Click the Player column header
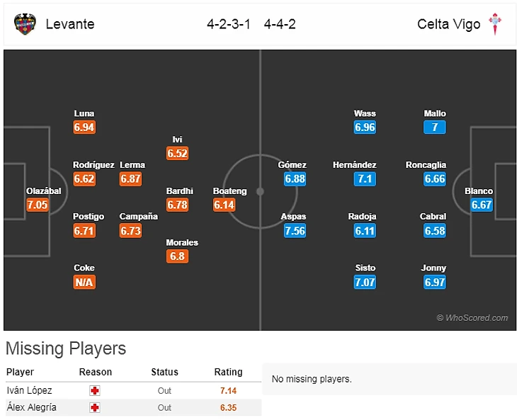 [x=20, y=372]
